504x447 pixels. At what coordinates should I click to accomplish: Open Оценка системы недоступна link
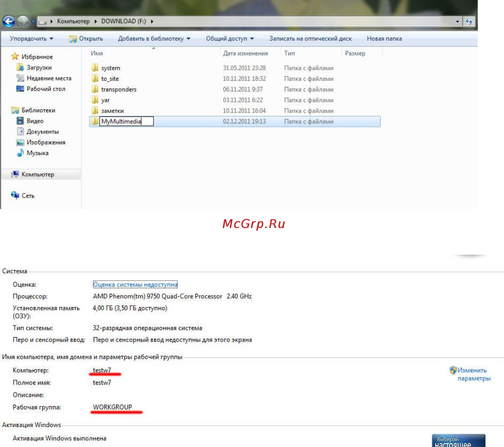pyautogui.click(x=135, y=284)
